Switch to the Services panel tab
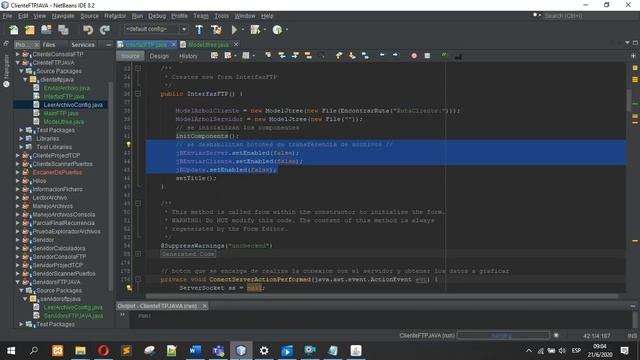 point(83,44)
